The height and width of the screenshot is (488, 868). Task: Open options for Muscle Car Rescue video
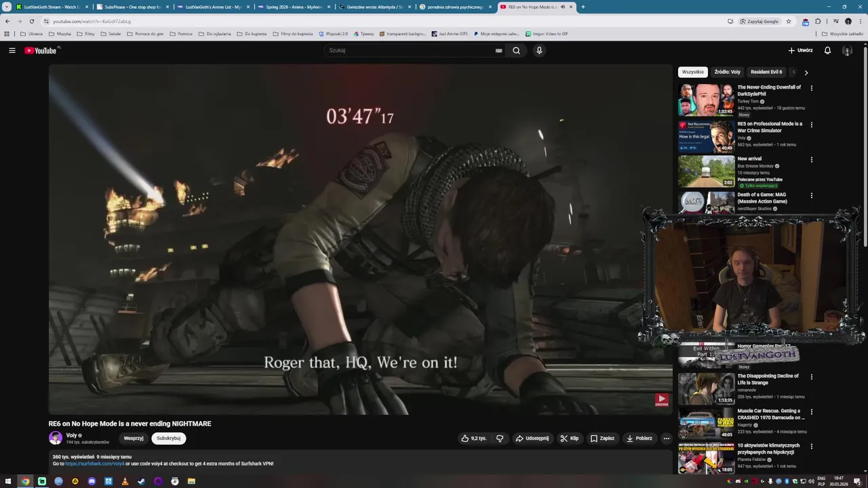pyautogui.click(x=811, y=411)
